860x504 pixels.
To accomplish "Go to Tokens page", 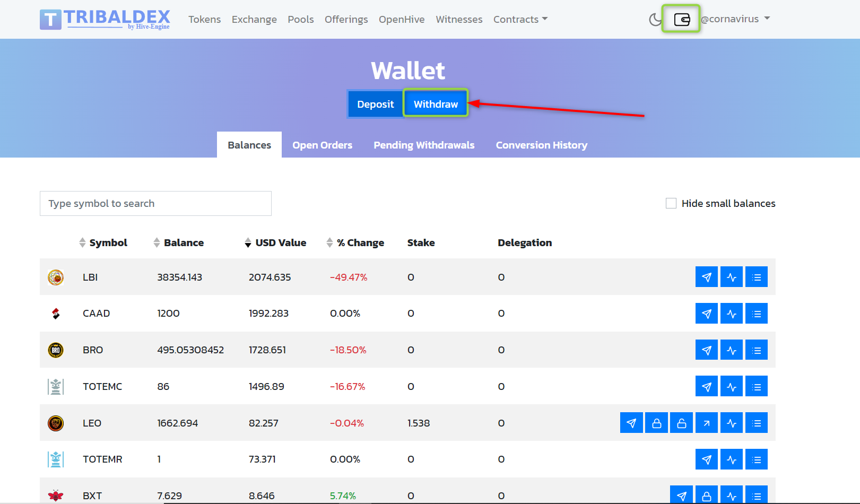I will [204, 20].
